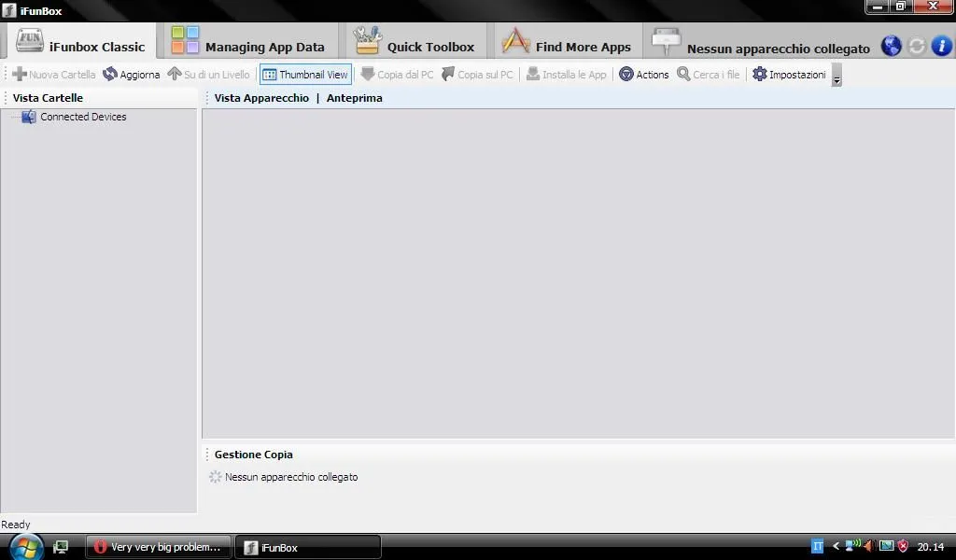Click the Aggiorna refresh button
The image size is (956, 560).
[x=132, y=75]
